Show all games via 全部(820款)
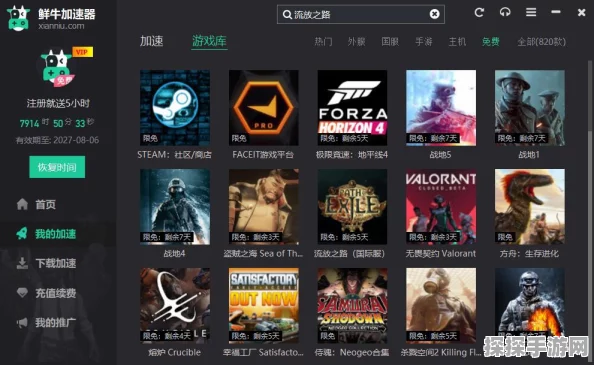 (541, 42)
